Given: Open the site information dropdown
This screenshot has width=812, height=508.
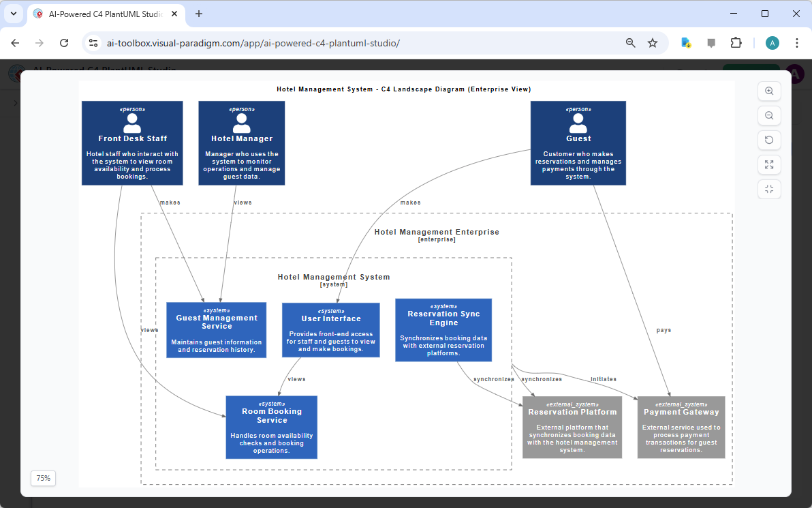Looking at the screenshot, I should tap(93, 42).
